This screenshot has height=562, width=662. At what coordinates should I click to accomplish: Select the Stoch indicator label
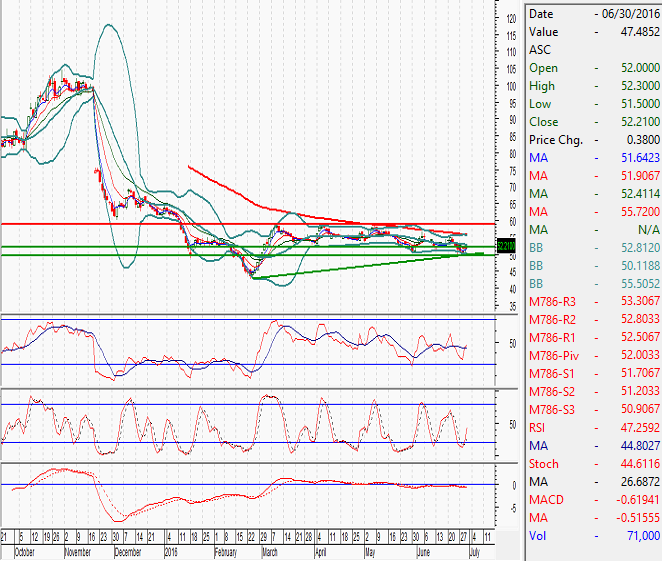click(545, 464)
